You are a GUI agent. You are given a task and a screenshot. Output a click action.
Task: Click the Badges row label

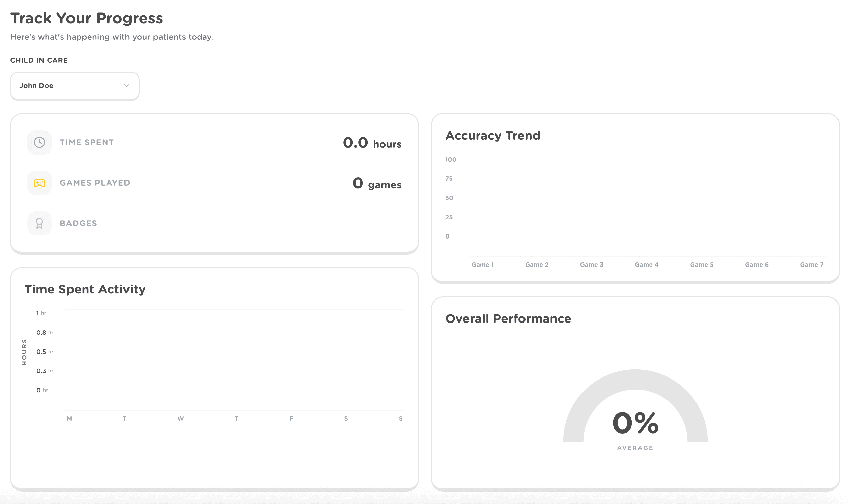[x=79, y=223]
